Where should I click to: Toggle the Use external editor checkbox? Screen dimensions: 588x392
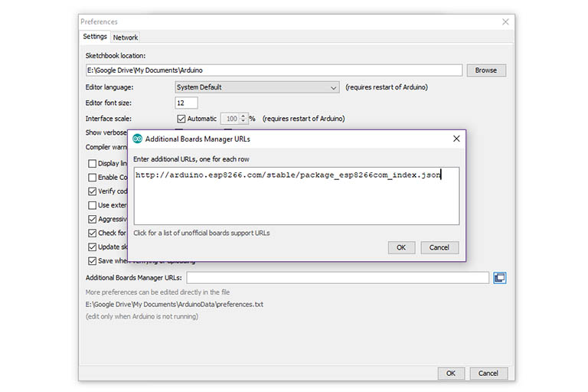tap(92, 205)
